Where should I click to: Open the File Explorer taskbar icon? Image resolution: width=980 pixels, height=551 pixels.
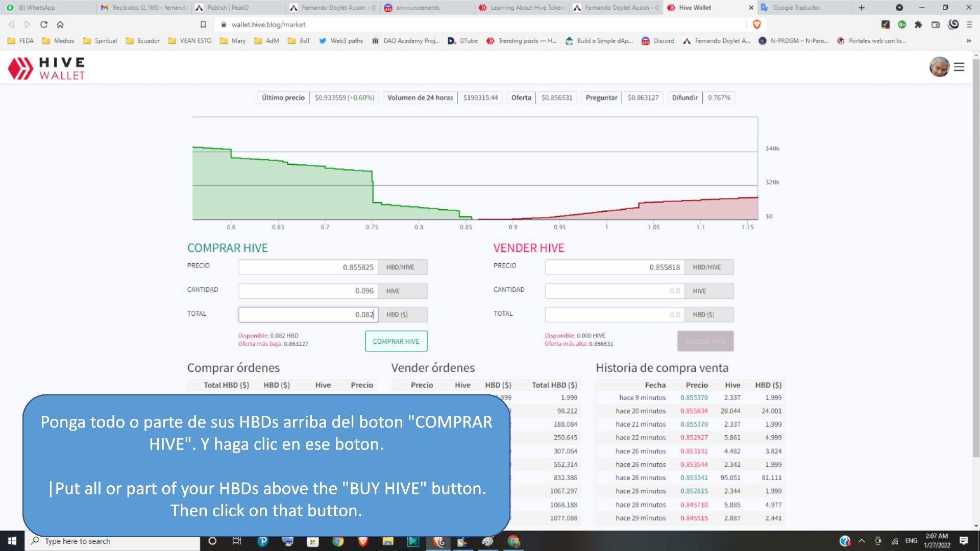(x=388, y=541)
